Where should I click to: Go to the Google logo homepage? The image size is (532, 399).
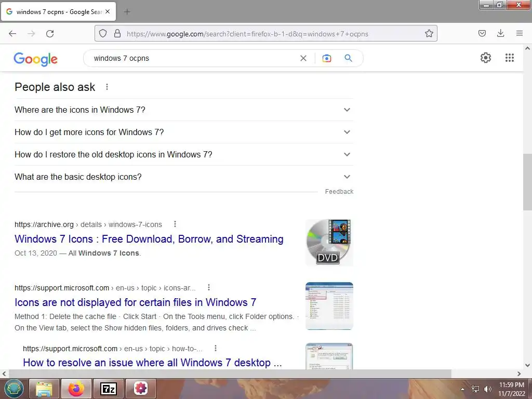36,59
